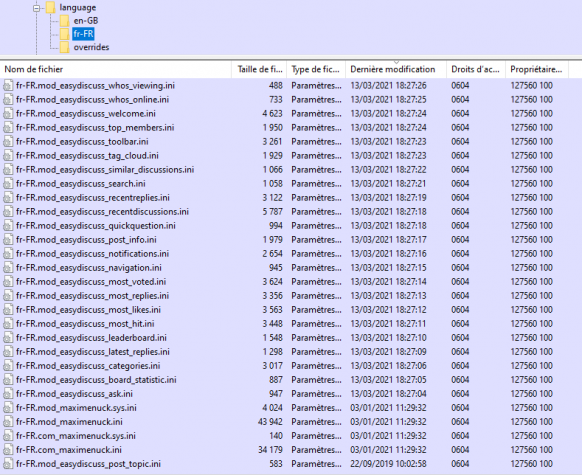This screenshot has width=582, height=475.
Task: Select fr-FR.mod_easydiscuss_welcome.ini file
Action: point(86,114)
